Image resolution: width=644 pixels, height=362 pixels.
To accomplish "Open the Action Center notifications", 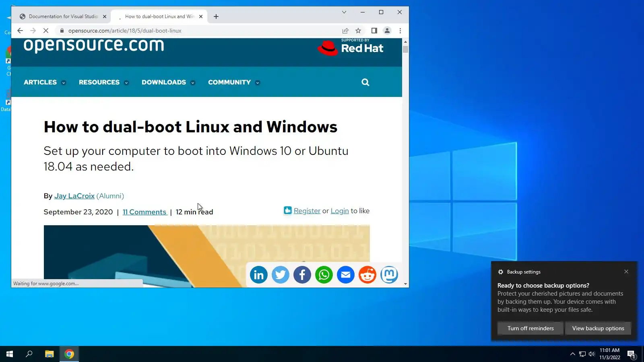I will tap(632, 354).
